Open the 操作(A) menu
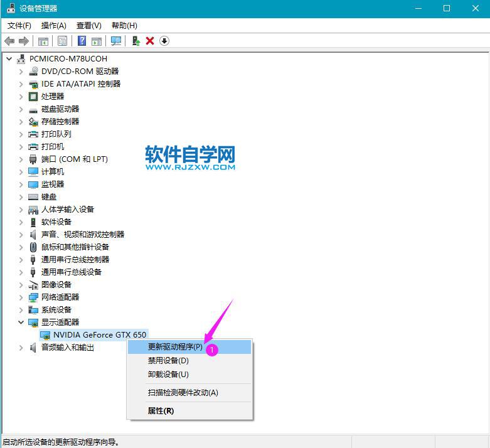This screenshot has height=448, width=490. [x=53, y=25]
